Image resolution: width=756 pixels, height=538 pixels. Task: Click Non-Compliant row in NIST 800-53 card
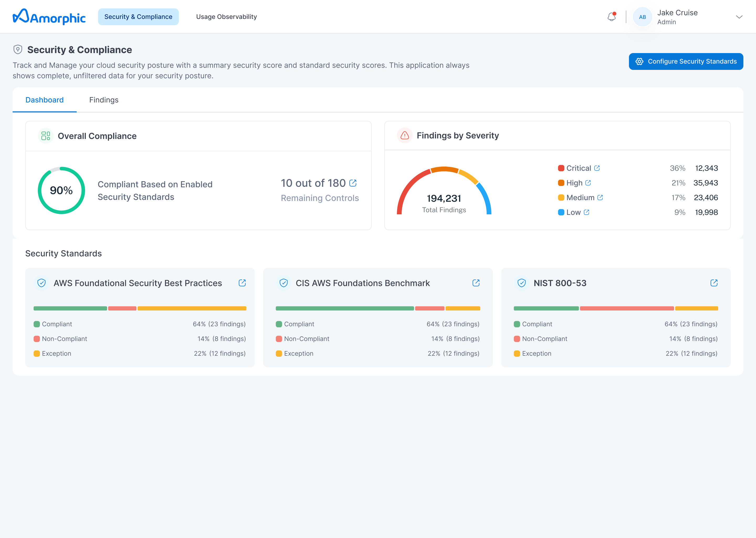click(x=616, y=339)
